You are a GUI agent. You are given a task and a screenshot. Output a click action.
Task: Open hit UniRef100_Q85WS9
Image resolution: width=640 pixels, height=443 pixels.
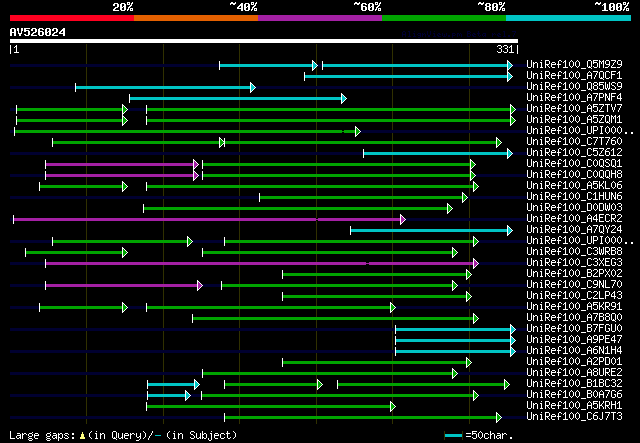pos(574,87)
